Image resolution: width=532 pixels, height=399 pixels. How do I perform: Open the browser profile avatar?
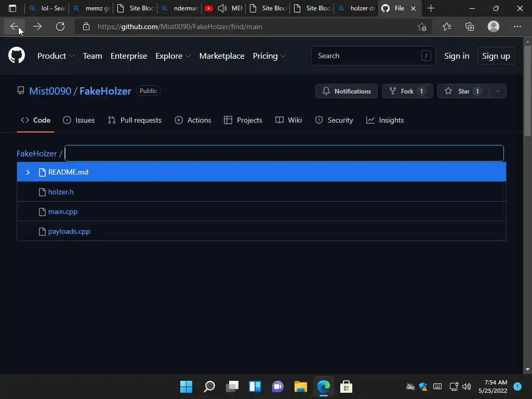tap(494, 26)
